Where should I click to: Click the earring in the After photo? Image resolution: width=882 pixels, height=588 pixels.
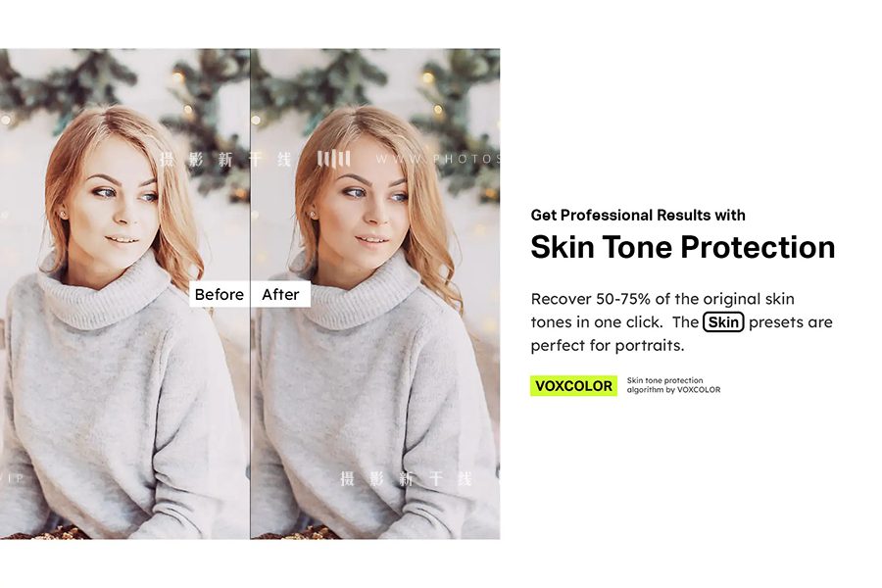pyautogui.click(x=313, y=215)
